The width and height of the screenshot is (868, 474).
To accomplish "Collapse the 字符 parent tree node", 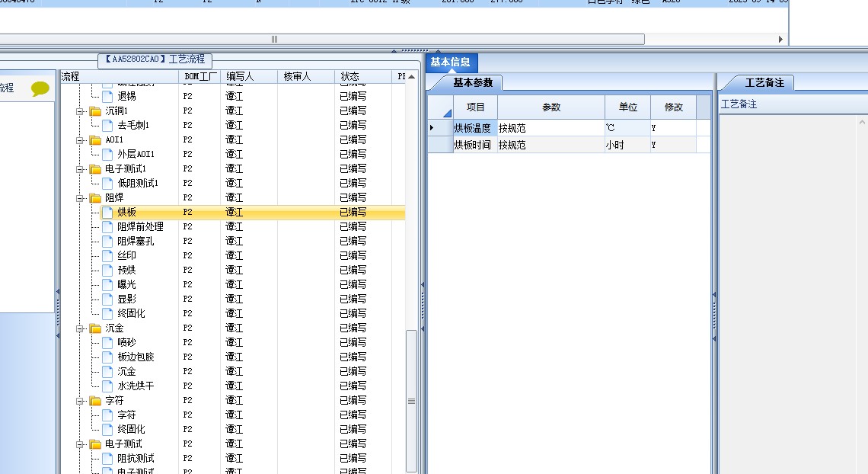I will [x=80, y=401].
